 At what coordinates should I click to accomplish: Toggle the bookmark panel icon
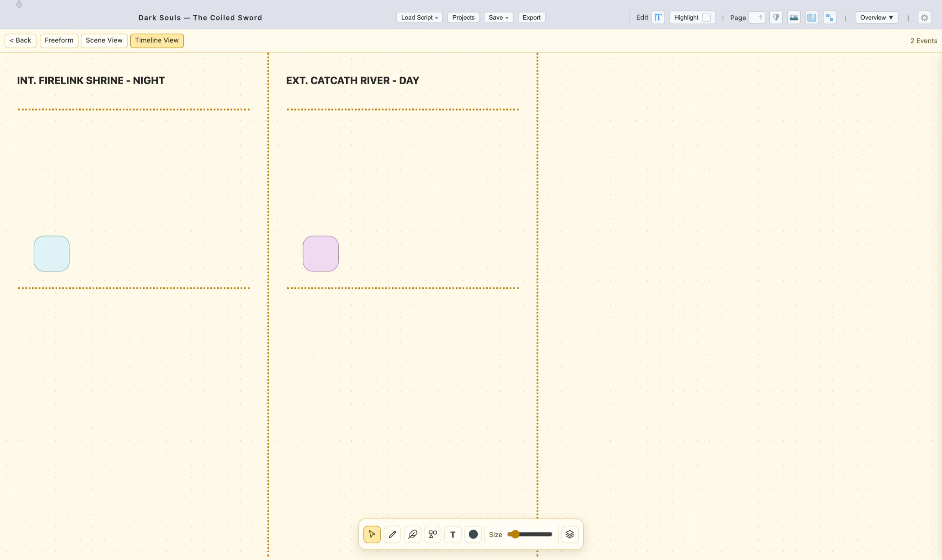[812, 17]
